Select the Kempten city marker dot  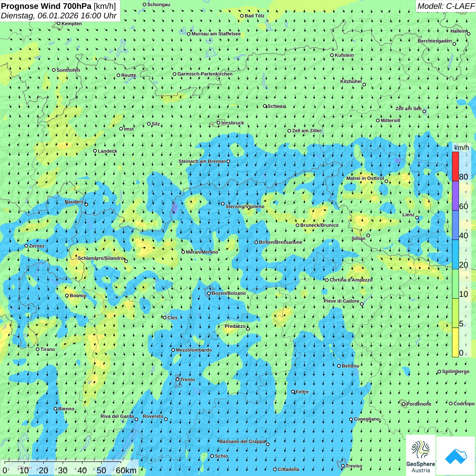[x=58, y=23]
